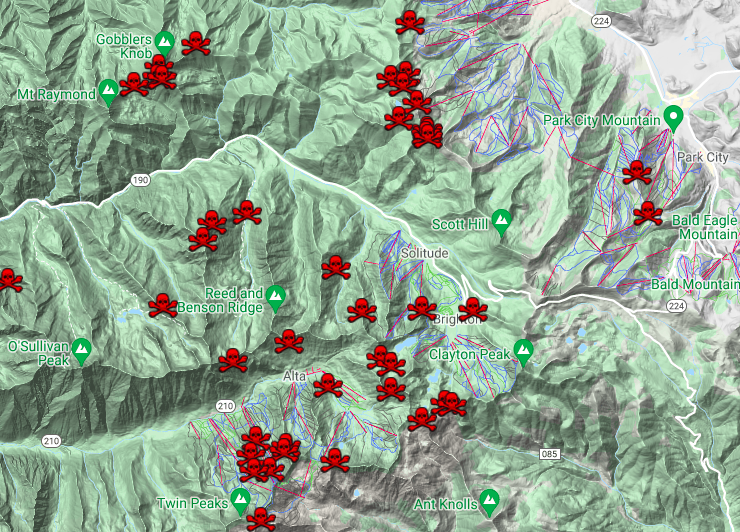740x532 pixels.
Task: Click the Ant Knolls peak icon
Action: (x=490, y=499)
